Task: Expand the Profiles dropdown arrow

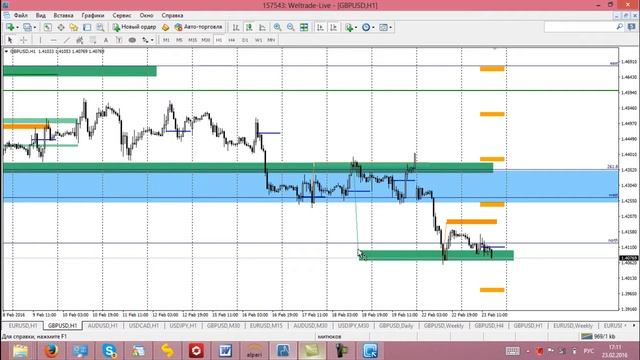Action: [35, 27]
